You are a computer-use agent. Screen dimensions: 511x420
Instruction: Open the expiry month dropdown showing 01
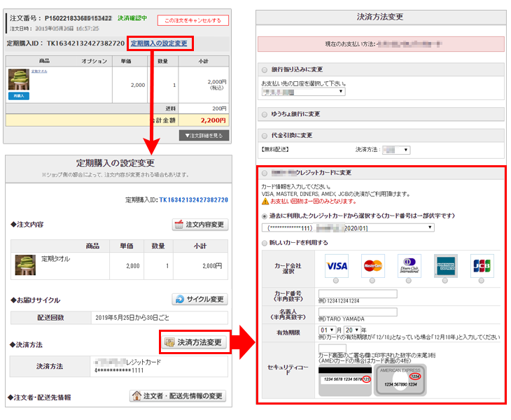click(327, 330)
